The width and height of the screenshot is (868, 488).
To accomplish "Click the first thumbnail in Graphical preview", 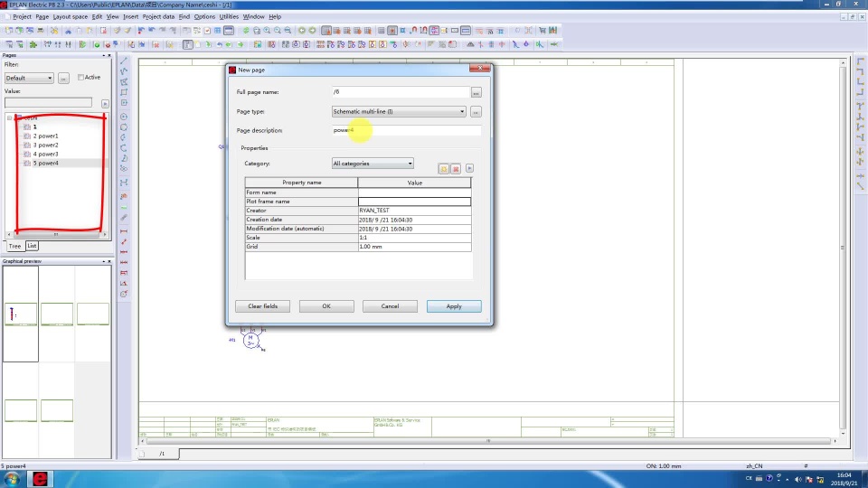I will click(21, 314).
